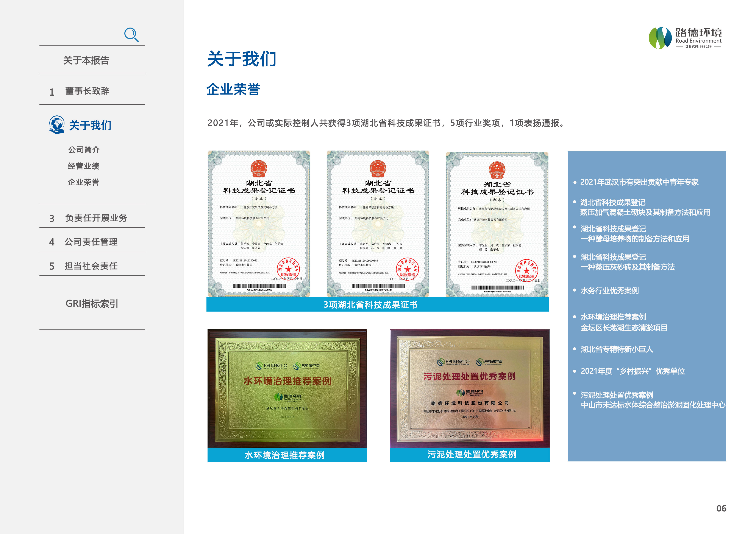Viewport: 756px width, 534px height.
Task: Go to the 董事长致辞 chapter
Action: point(87,91)
